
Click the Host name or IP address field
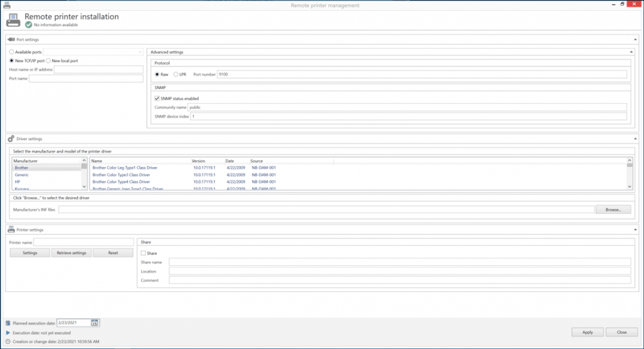click(x=99, y=69)
